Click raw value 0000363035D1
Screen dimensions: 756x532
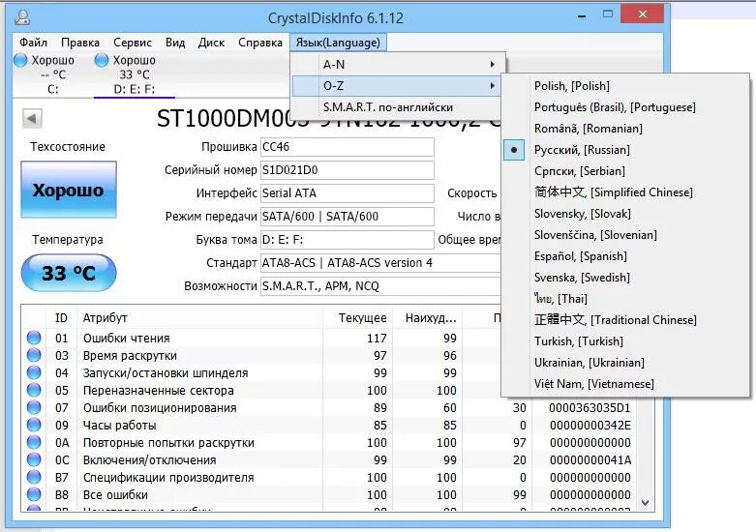pyautogui.click(x=590, y=407)
